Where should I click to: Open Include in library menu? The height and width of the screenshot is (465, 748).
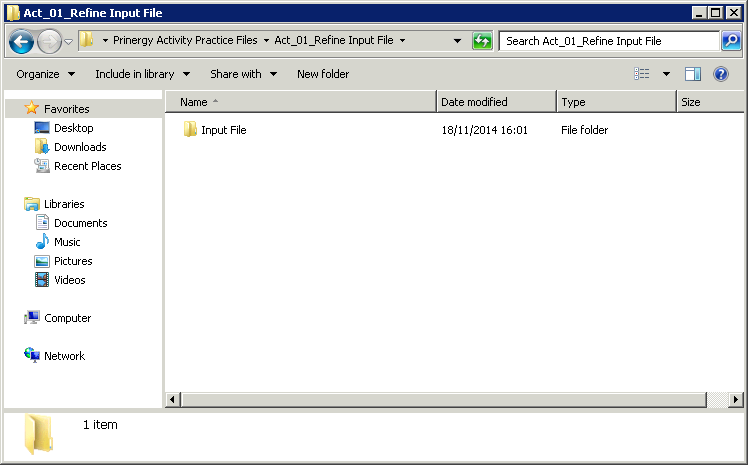coord(143,74)
